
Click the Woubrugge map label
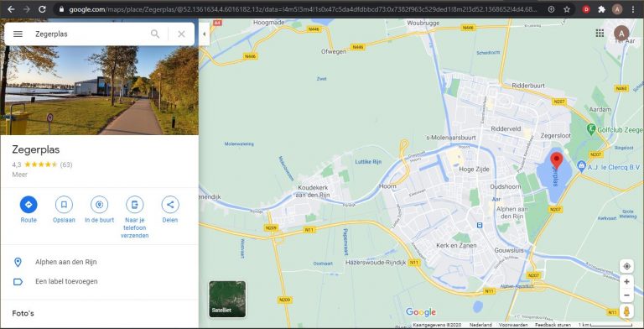tap(423, 23)
